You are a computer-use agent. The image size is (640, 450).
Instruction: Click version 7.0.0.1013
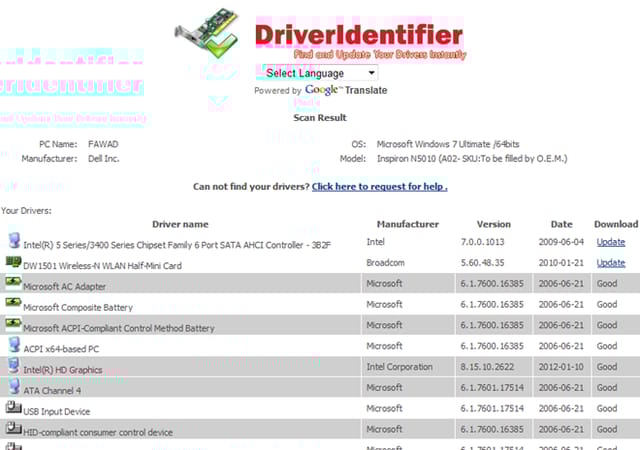click(x=482, y=242)
